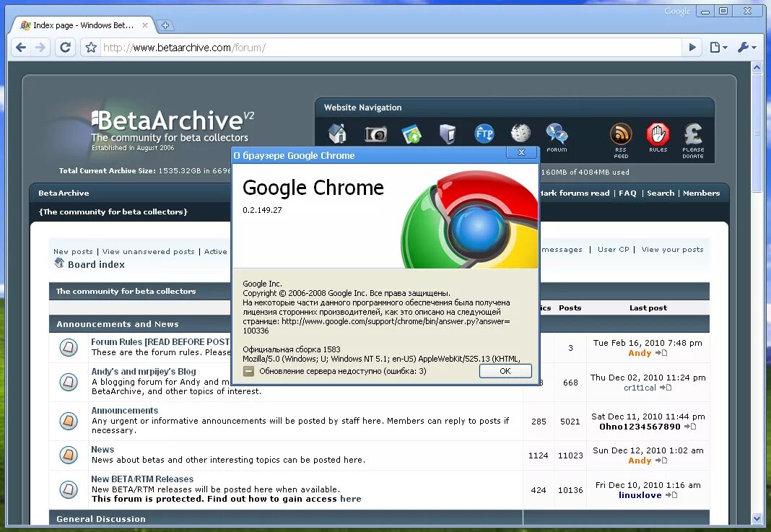Open View your posts link

(672, 250)
